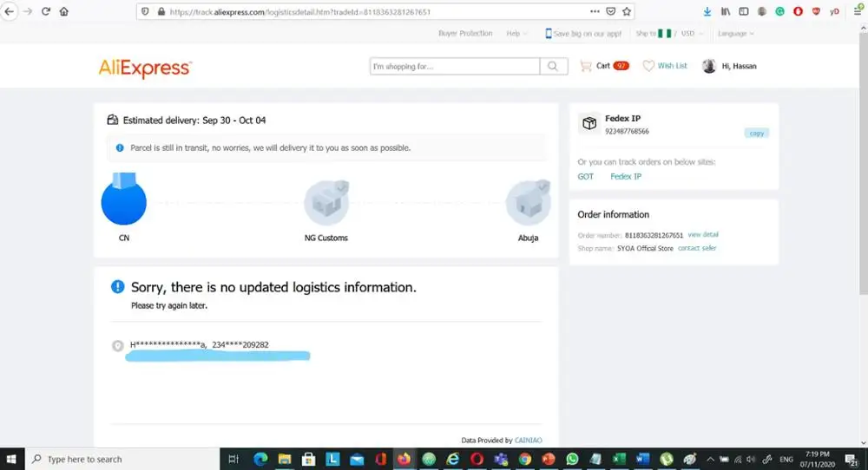The image size is (868, 470).
Task: Click the site padlock security icon
Action: coord(161,11)
